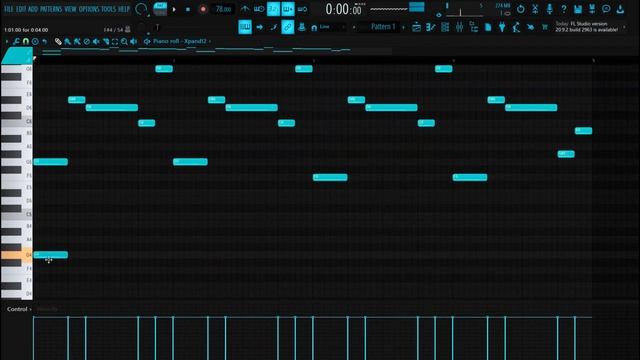The width and height of the screenshot is (640, 360).
Task: Open the Piano roll window icon
Action: (x=431, y=27)
